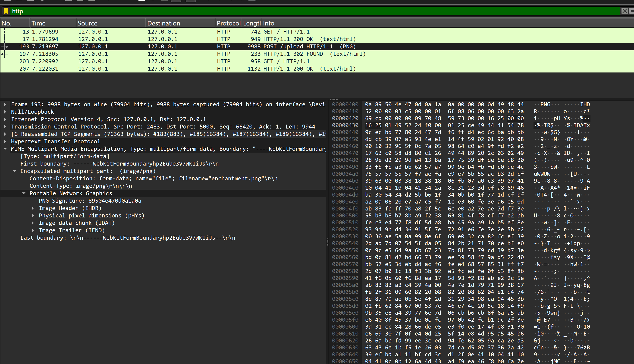Clear the http display filter
This screenshot has width=634, height=364.
(624, 11)
